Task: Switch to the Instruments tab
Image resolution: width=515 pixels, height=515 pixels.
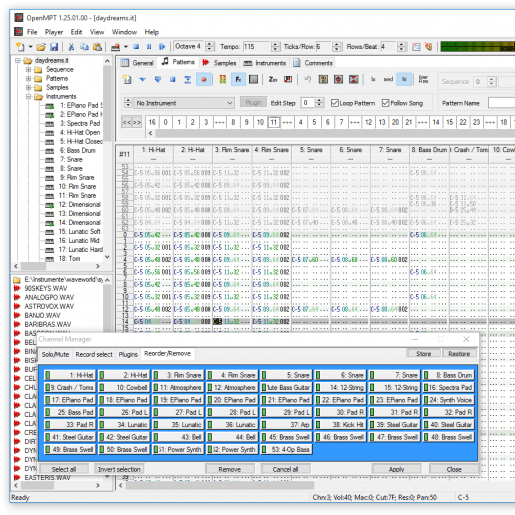Action: pyautogui.click(x=265, y=63)
